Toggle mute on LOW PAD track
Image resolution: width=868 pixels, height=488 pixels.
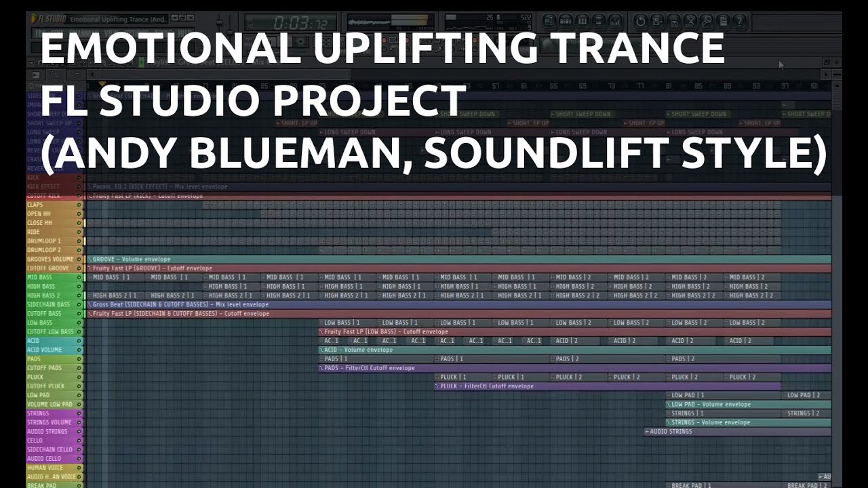(79, 395)
